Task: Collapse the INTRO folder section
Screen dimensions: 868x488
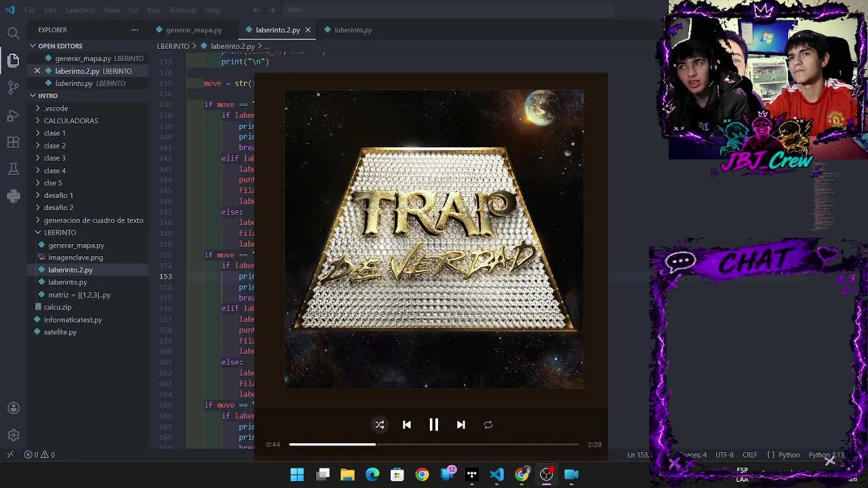Action: [x=88, y=96]
